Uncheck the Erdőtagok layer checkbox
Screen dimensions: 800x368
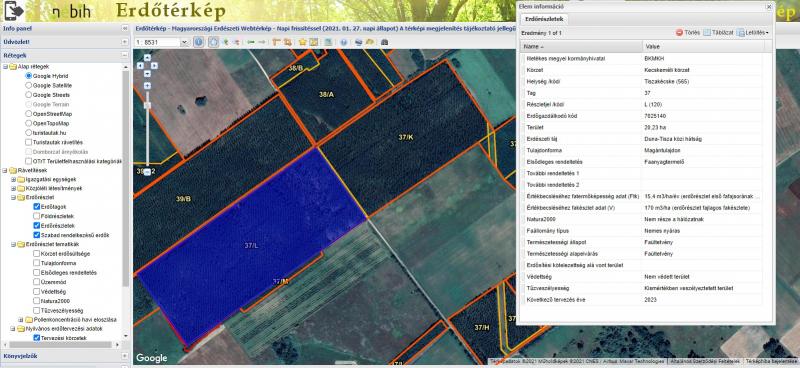click(x=37, y=207)
